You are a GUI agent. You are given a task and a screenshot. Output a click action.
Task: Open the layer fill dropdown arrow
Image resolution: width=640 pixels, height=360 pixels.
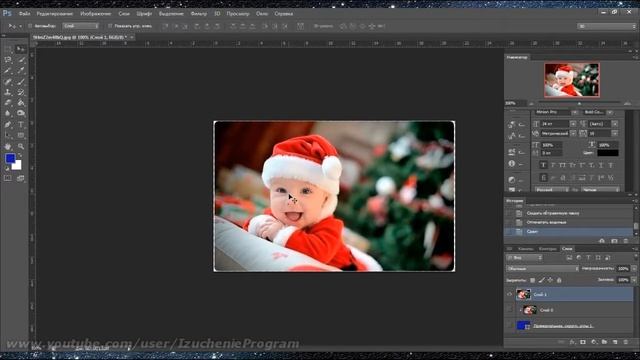634,280
